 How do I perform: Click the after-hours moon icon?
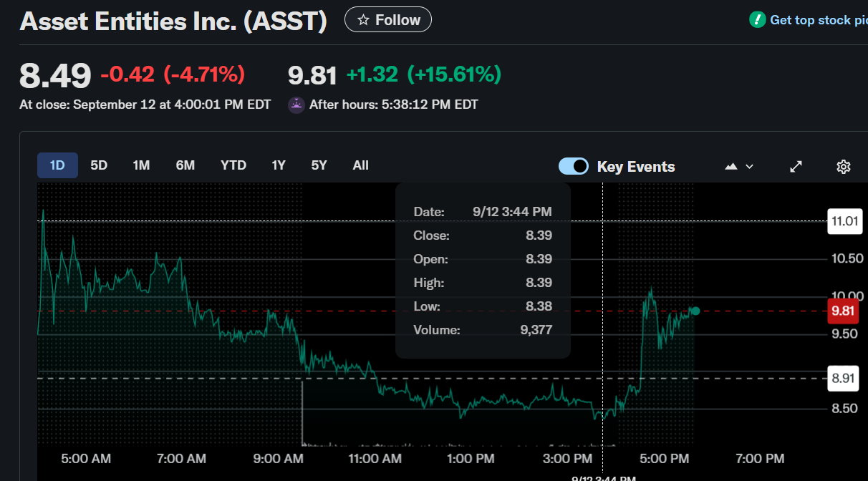click(296, 105)
